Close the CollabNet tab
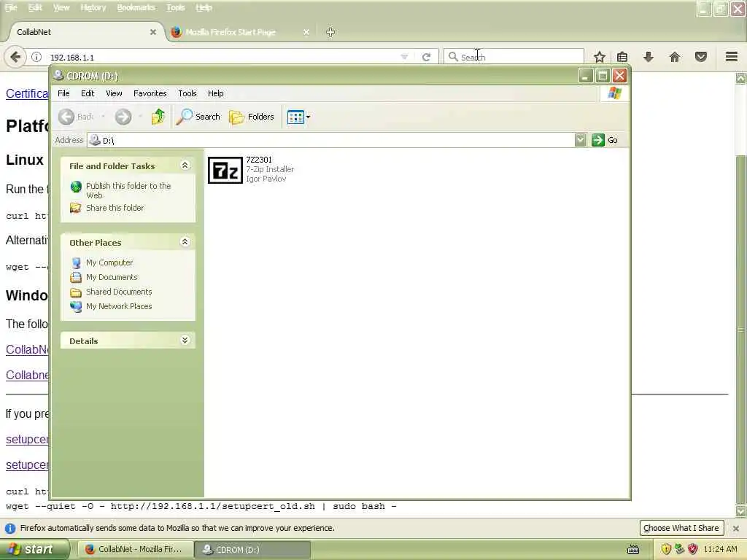This screenshot has width=747, height=560. click(153, 32)
